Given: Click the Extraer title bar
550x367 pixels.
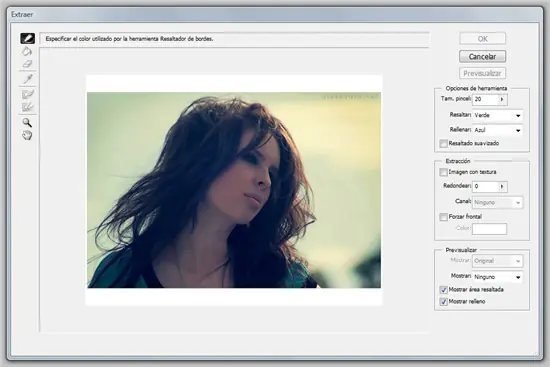Looking at the screenshot, I should [x=275, y=15].
